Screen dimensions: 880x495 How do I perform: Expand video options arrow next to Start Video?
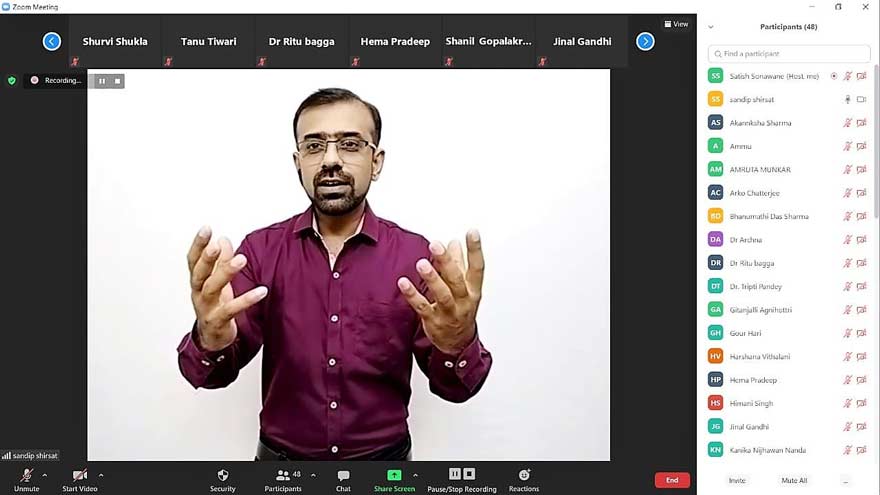pyautogui.click(x=101, y=475)
